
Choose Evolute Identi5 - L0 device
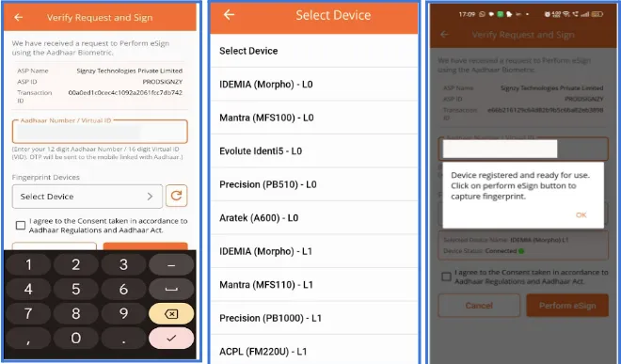(314, 150)
